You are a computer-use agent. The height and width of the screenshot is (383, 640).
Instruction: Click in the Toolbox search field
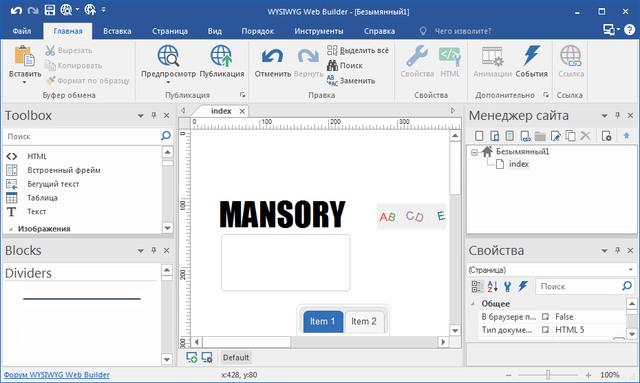click(x=82, y=136)
